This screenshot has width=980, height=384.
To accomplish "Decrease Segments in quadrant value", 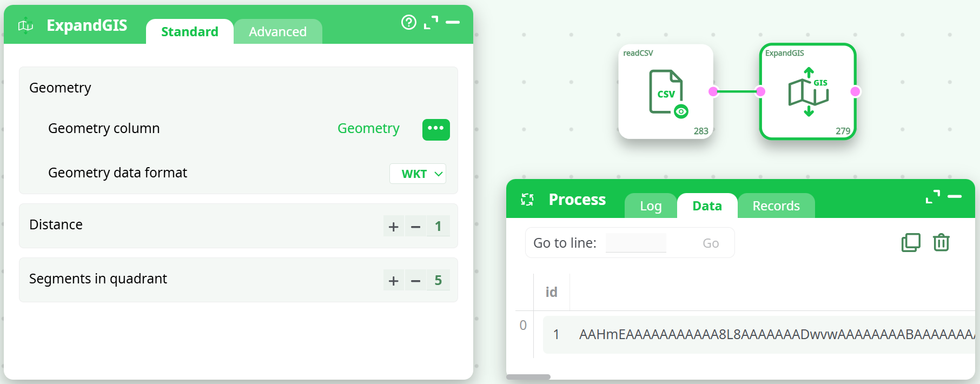I will click(415, 281).
